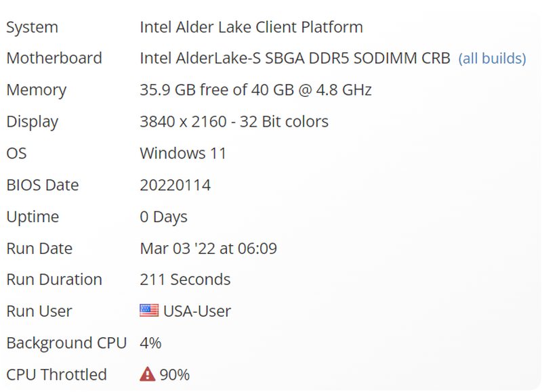Click the USA flag icon
Viewport: 542px width, 392px height.
[149, 311]
